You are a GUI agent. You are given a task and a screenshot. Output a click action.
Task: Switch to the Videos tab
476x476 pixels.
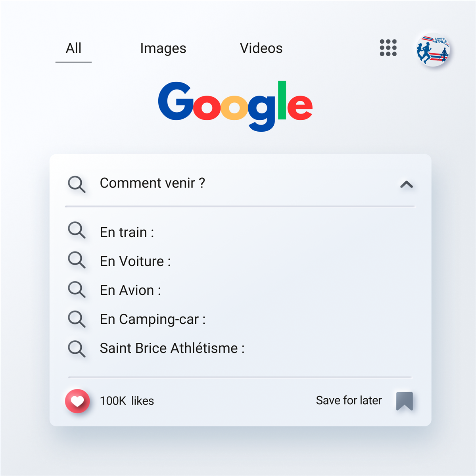261,48
